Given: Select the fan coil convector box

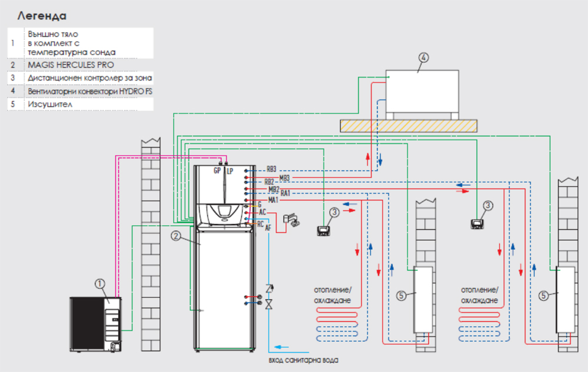Looking at the screenshot, I should (x=421, y=93).
